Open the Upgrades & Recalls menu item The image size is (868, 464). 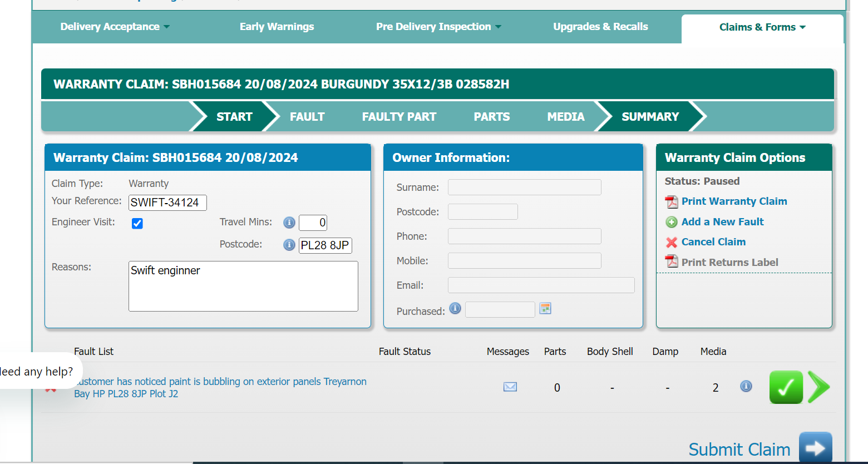point(600,27)
